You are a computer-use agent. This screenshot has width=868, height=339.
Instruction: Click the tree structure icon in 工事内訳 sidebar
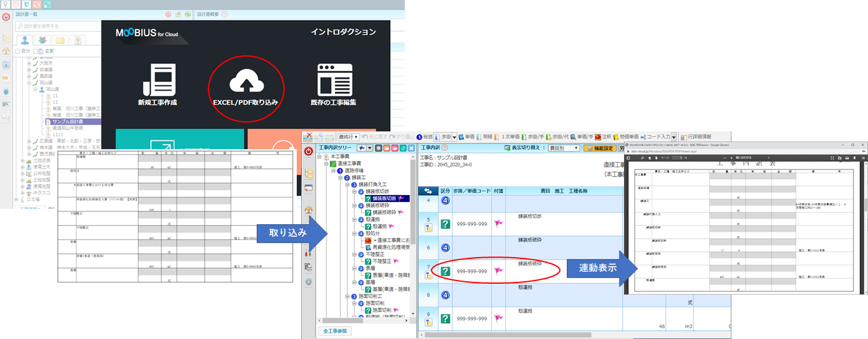[309, 173]
